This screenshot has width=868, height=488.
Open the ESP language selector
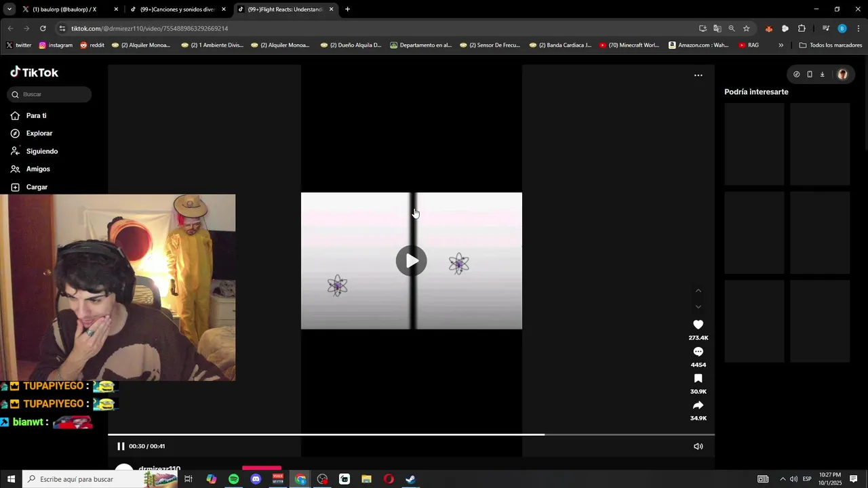tap(807, 479)
